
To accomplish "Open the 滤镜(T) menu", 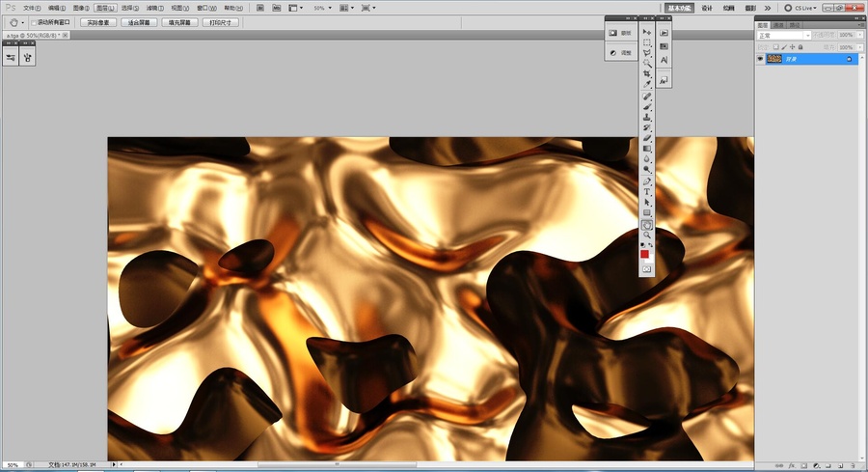I will pos(155,9).
